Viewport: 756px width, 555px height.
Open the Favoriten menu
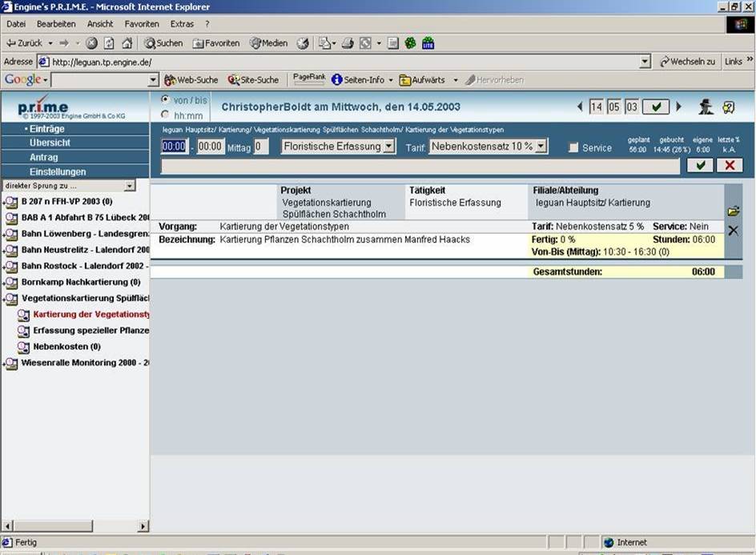click(141, 24)
